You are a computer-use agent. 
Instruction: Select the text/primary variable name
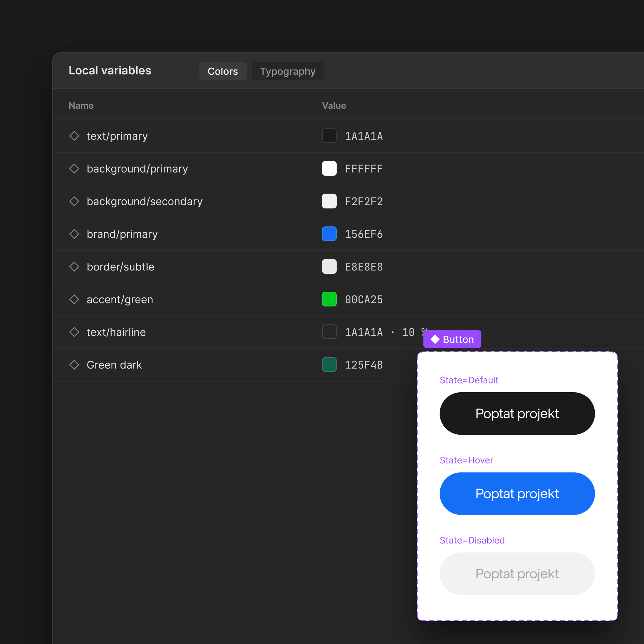pyautogui.click(x=117, y=136)
